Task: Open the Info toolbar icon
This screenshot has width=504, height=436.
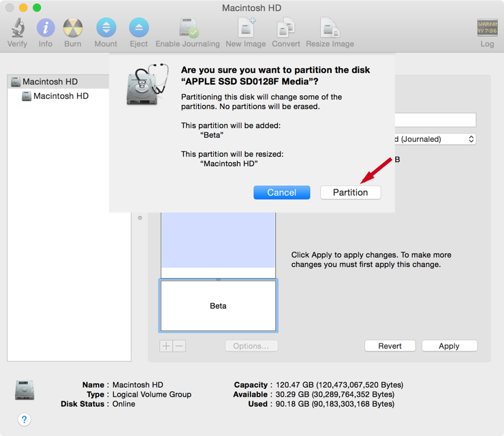Action: 46,28
